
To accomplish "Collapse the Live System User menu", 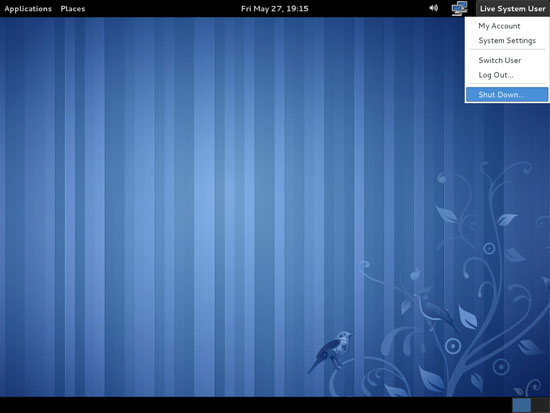I will 512,9.
